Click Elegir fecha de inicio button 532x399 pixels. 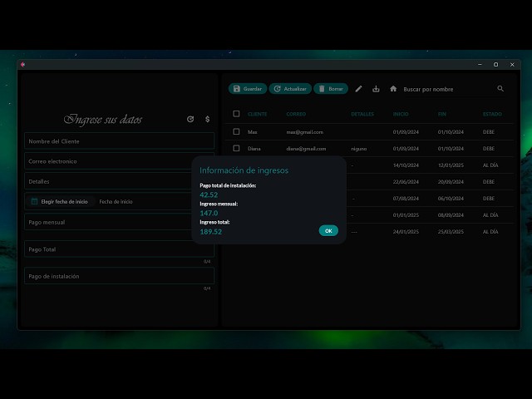tap(60, 201)
